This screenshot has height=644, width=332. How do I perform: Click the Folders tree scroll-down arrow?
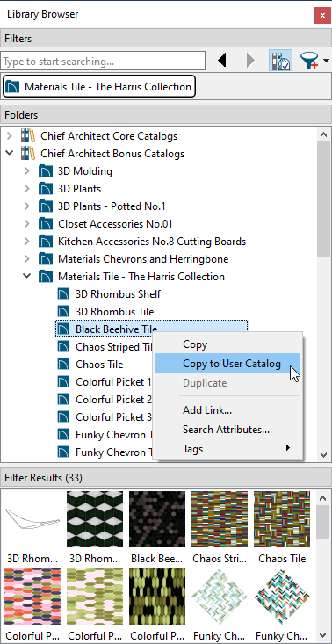[x=323, y=454]
